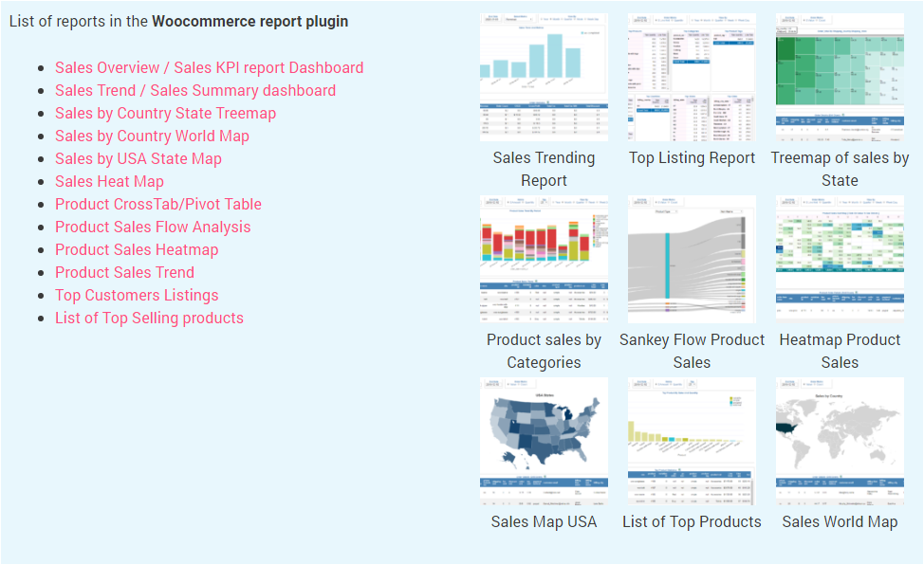Click the 'Sankey Flow Product Sales' caption

692,351
